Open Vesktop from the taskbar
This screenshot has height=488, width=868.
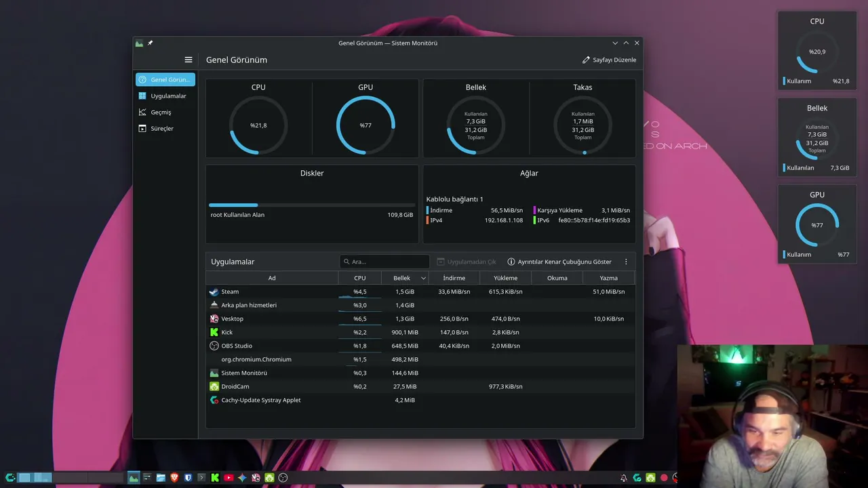pos(256,478)
